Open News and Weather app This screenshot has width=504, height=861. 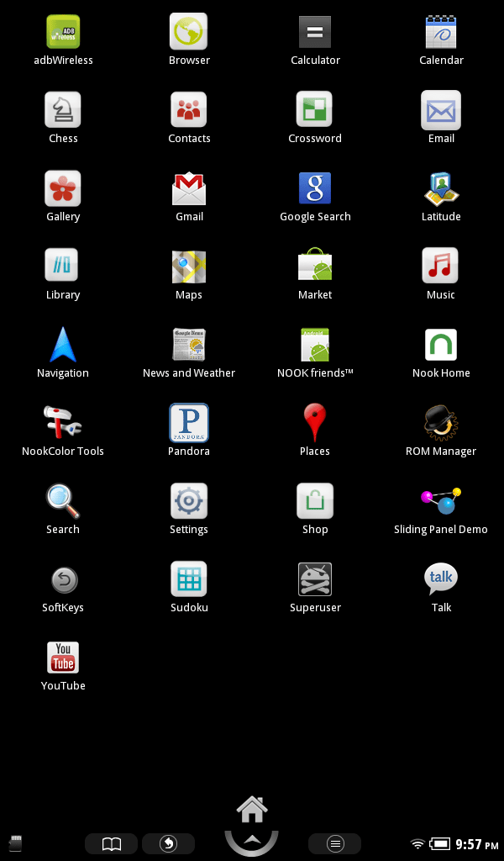189,344
